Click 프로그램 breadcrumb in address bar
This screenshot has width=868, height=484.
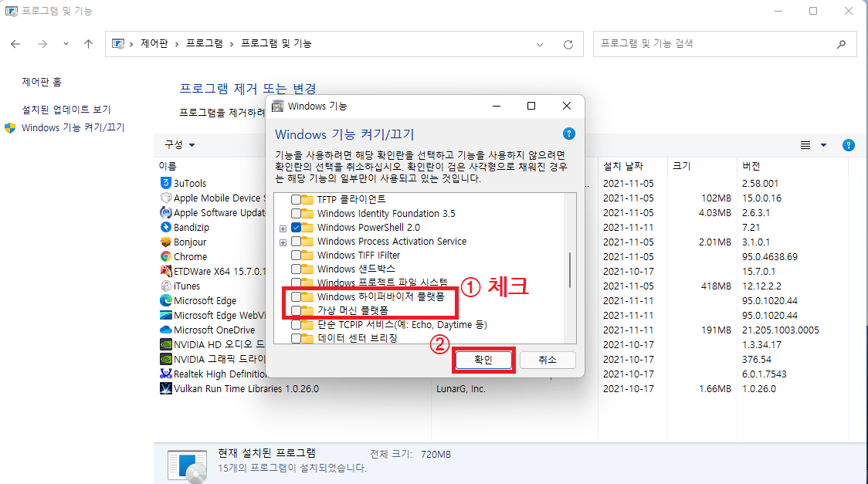(205, 43)
